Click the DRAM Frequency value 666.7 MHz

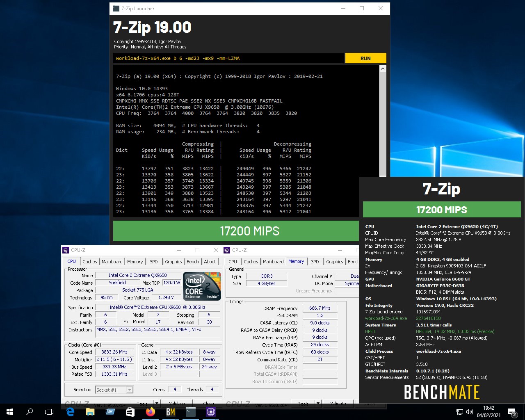320,308
